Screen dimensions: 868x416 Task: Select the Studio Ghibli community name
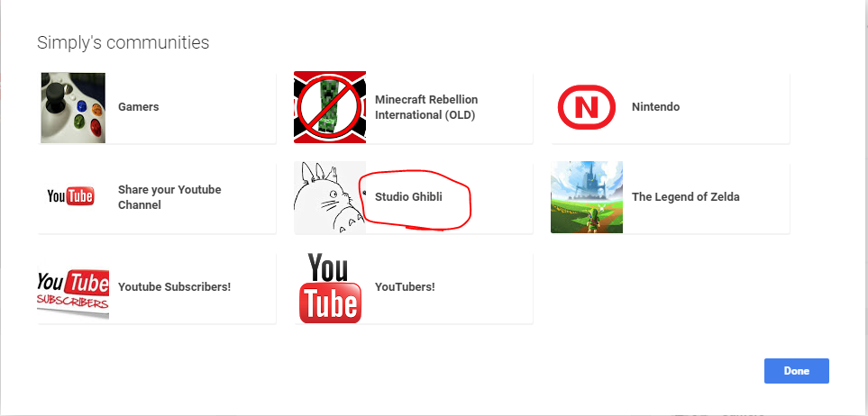pyautogui.click(x=408, y=197)
